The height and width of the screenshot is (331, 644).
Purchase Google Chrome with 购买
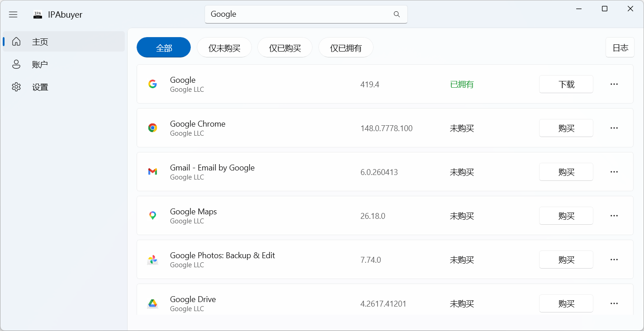(x=566, y=128)
